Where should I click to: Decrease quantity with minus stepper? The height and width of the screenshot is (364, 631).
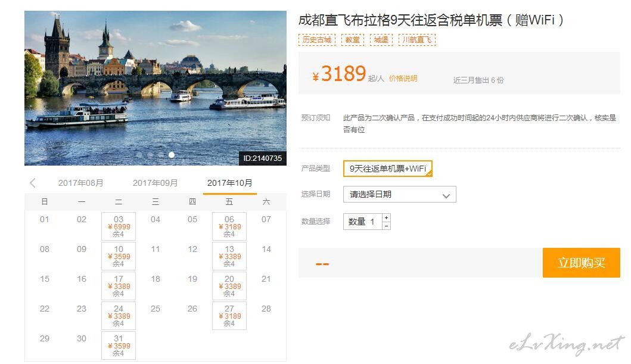point(386,226)
